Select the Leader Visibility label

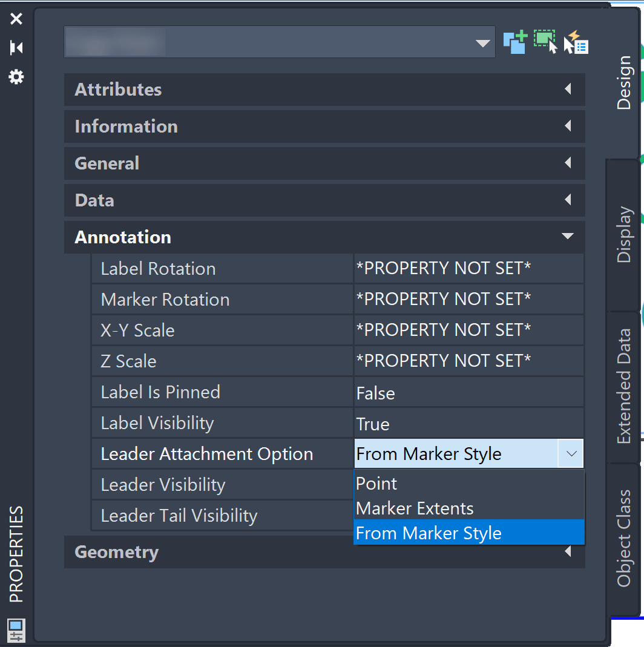tap(163, 485)
